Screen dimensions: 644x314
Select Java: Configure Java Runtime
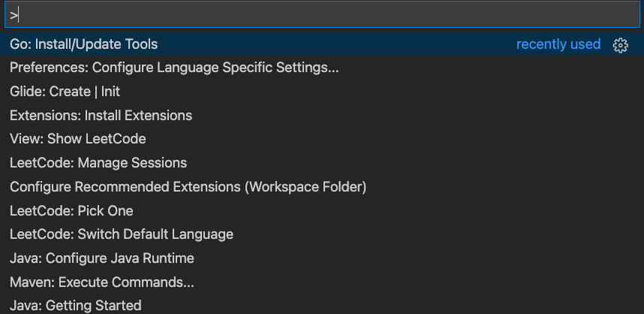[x=102, y=258]
